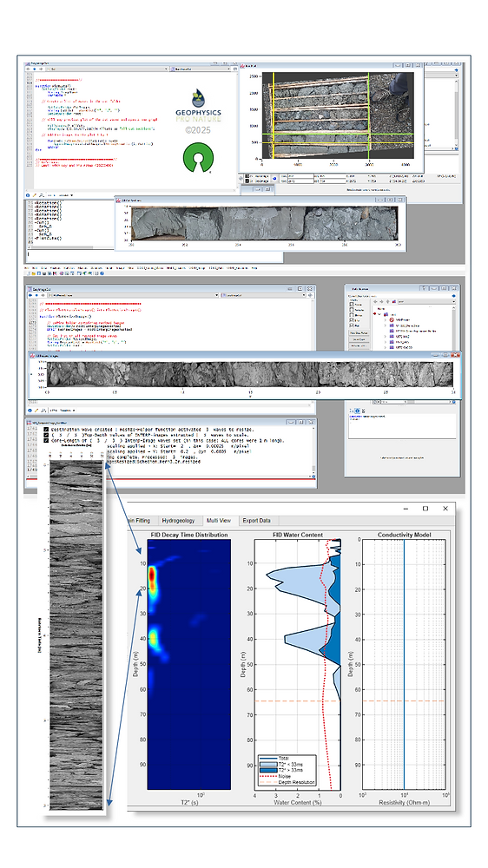Image resolution: width=488 pixels, height=868 pixels.
Task: Maximize the Multi View results window
Action: pyautogui.click(x=425, y=508)
